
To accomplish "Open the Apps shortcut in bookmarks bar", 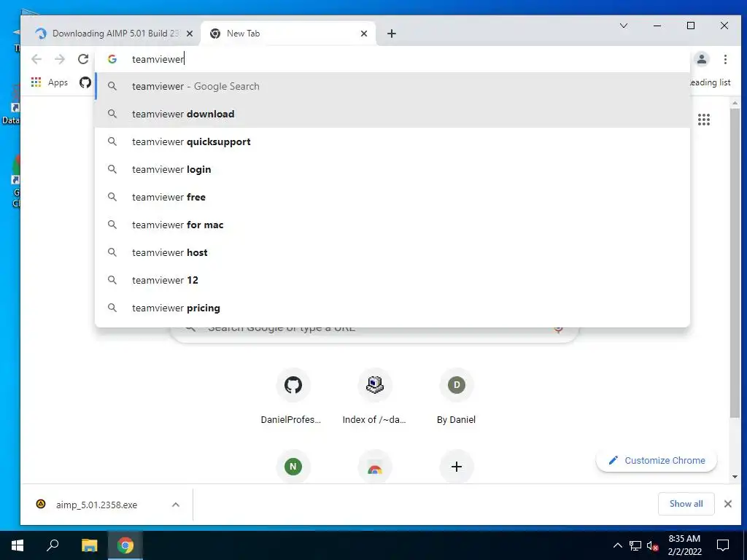I will (50, 82).
